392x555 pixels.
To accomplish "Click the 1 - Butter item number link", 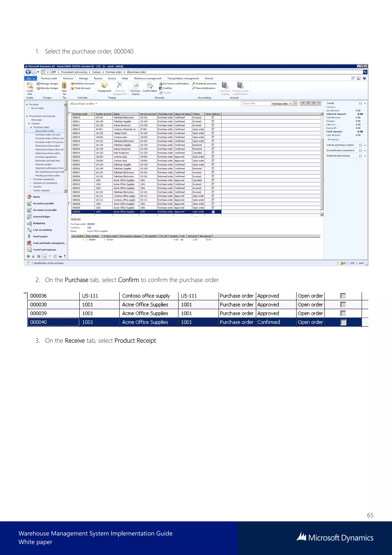I will [x=91, y=240].
